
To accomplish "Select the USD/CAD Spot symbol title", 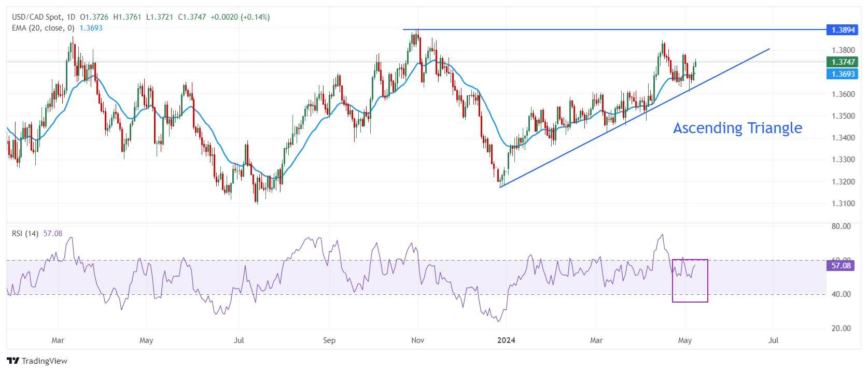I will (36, 17).
